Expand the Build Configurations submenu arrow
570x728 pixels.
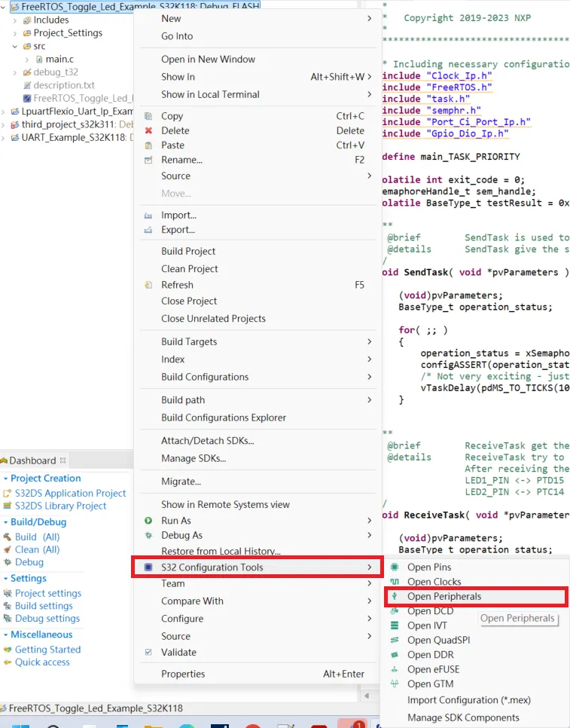click(x=369, y=377)
